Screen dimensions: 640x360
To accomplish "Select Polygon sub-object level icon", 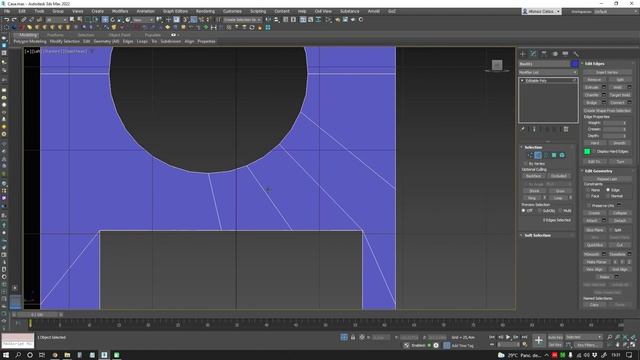I will (x=554, y=155).
